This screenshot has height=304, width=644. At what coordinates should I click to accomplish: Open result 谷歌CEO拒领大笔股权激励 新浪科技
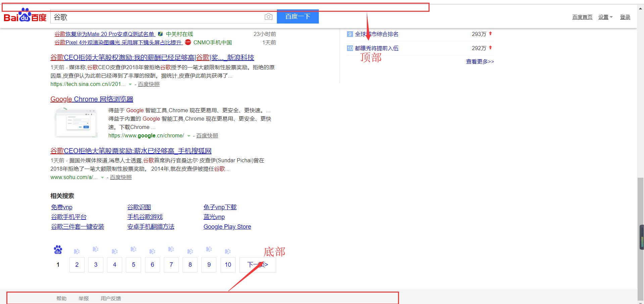coord(152,57)
